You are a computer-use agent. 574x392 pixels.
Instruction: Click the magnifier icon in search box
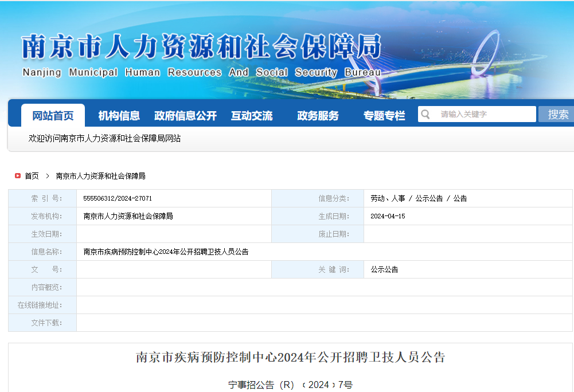point(425,114)
